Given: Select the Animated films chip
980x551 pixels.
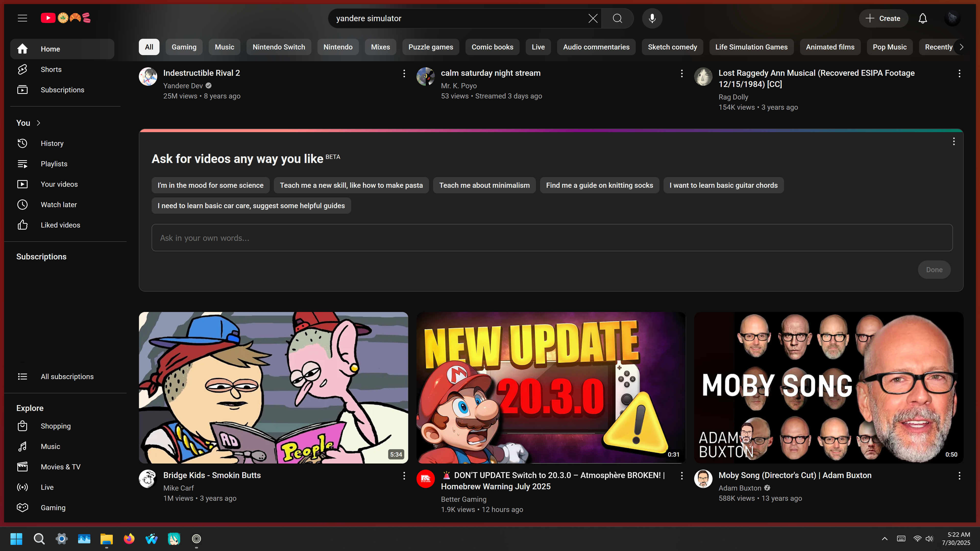Looking at the screenshot, I should (830, 47).
